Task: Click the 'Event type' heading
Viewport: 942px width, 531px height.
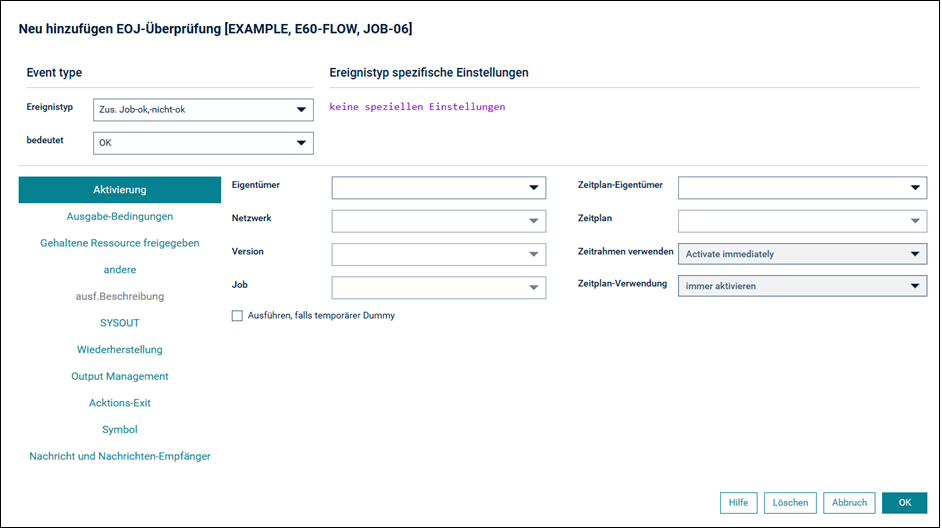Action: tap(54, 73)
